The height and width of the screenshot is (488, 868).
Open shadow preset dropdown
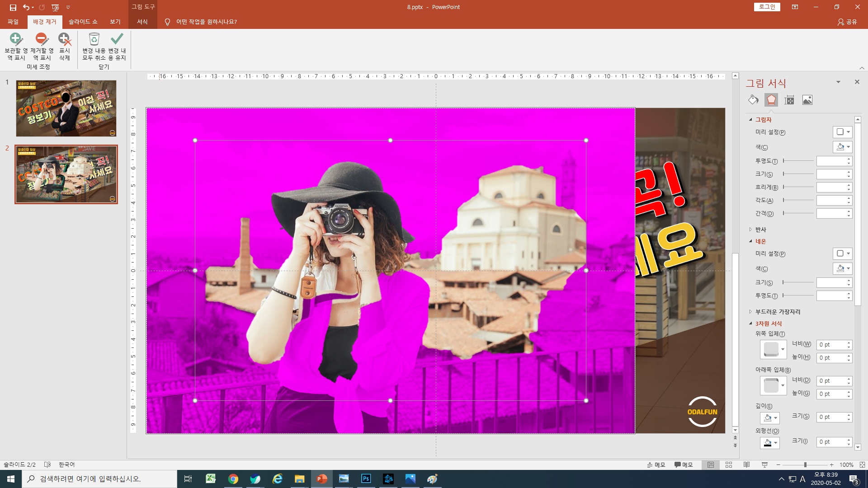click(x=843, y=132)
